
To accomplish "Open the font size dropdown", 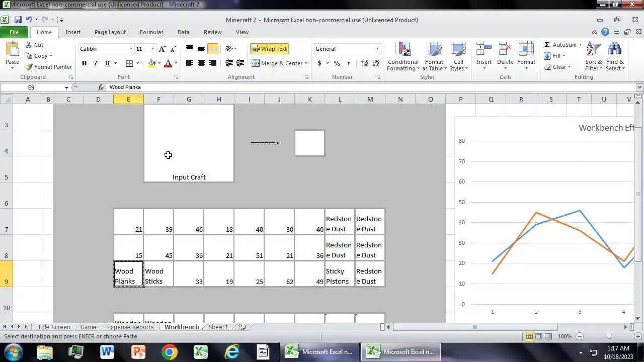I will (152, 49).
